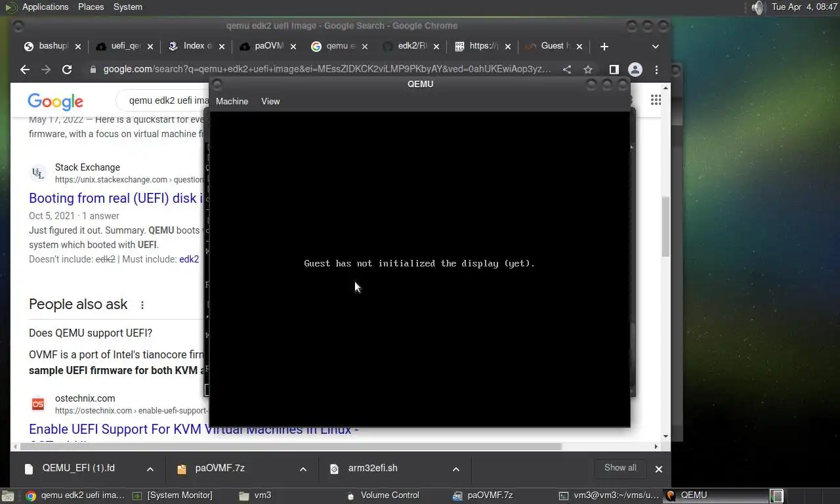Open the Chrome tab search dropdown
The image size is (840, 504).
coord(655,47)
